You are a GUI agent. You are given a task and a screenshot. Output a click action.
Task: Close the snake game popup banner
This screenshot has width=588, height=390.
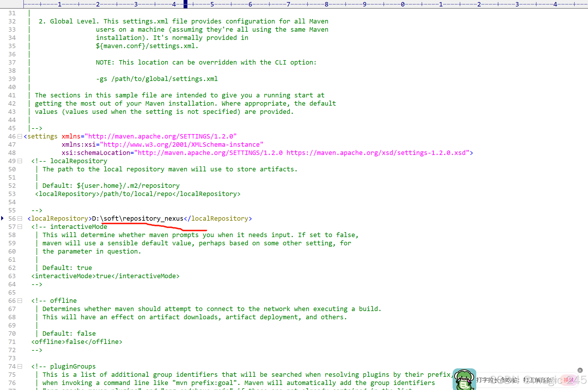580,370
